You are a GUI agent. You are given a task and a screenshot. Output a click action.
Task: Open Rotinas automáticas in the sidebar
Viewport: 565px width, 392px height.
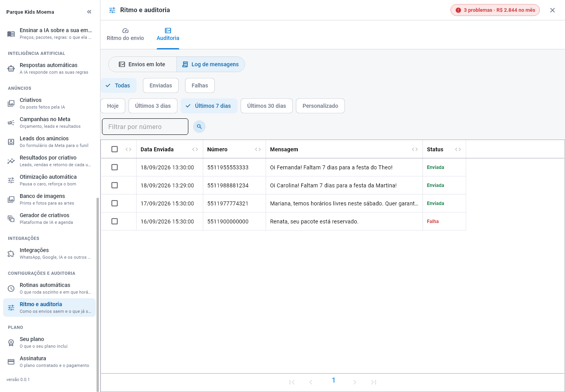(49, 289)
